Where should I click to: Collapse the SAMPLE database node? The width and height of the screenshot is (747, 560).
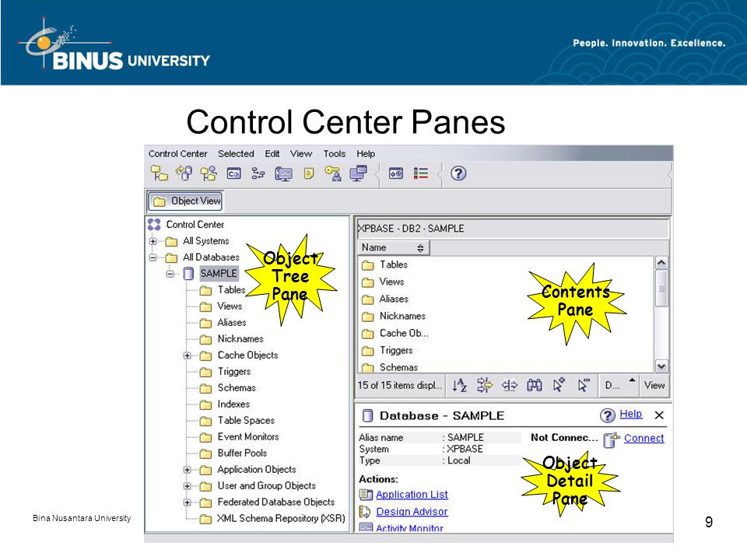[170, 274]
